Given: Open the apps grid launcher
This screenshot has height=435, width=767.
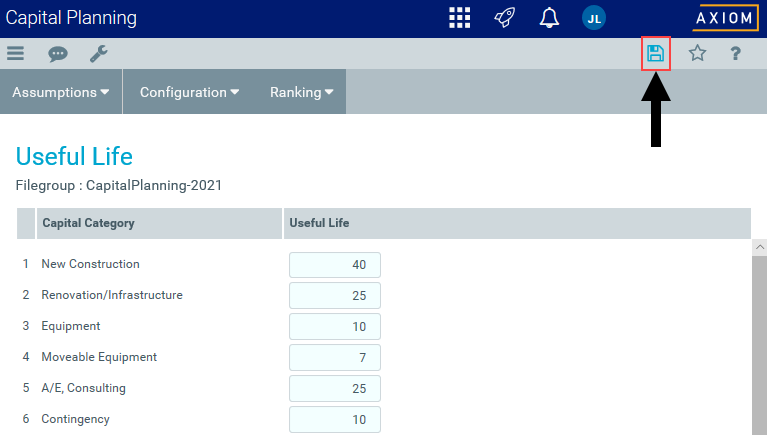Looking at the screenshot, I should (x=459, y=18).
